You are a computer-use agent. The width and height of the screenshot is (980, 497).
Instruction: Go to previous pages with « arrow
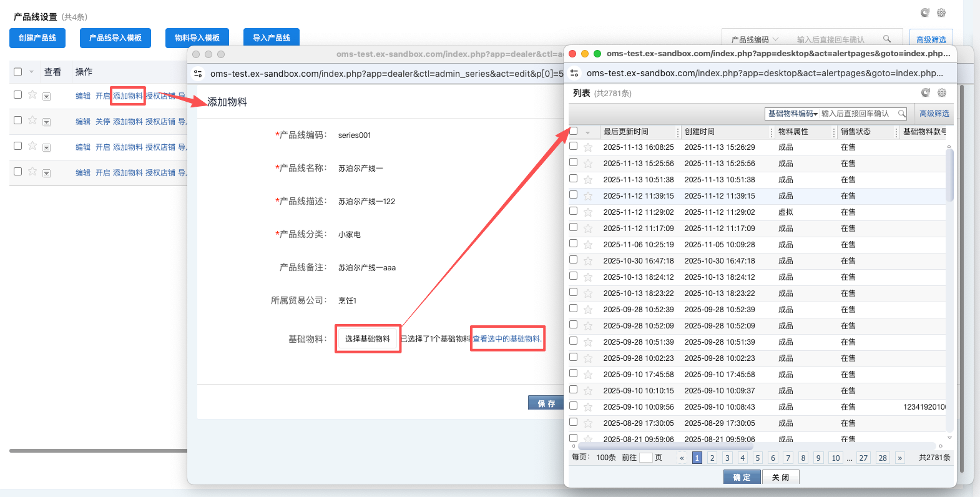point(682,458)
